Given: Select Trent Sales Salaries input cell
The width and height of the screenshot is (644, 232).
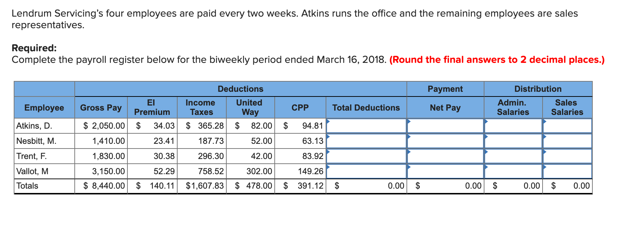Looking at the screenshot, I should point(567,156).
